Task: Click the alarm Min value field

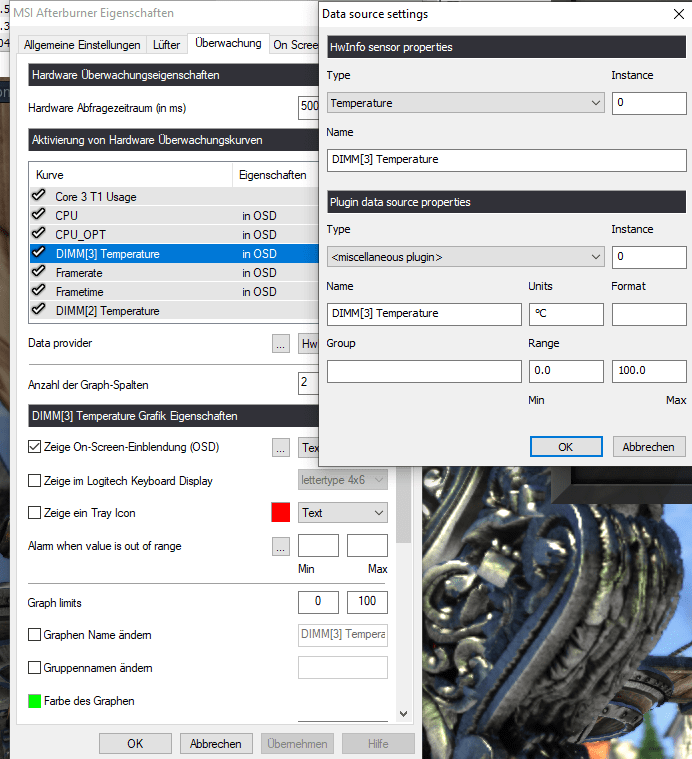Action: [x=318, y=546]
